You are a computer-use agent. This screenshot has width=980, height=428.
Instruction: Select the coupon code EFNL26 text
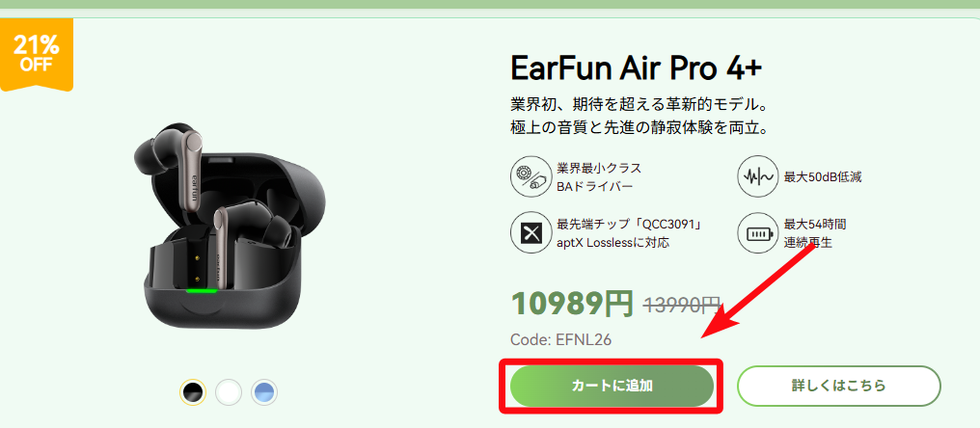tap(561, 340)
